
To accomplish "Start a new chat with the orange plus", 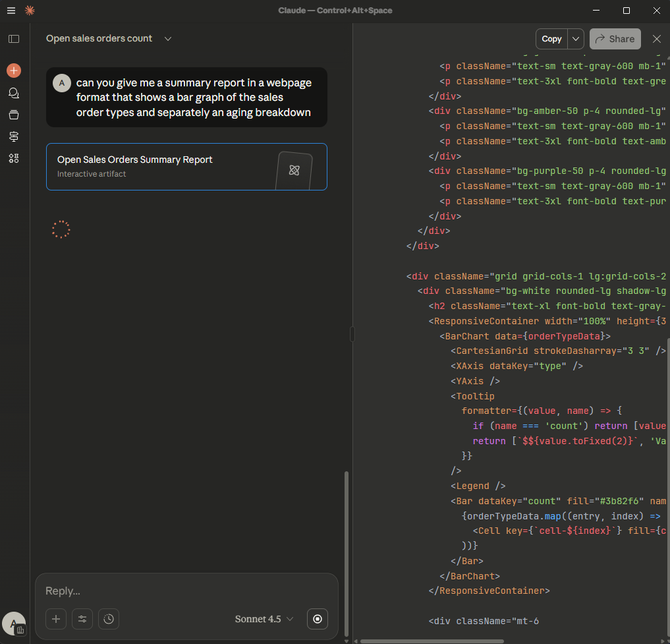I will pyautogui.click(x=14, y=71).
